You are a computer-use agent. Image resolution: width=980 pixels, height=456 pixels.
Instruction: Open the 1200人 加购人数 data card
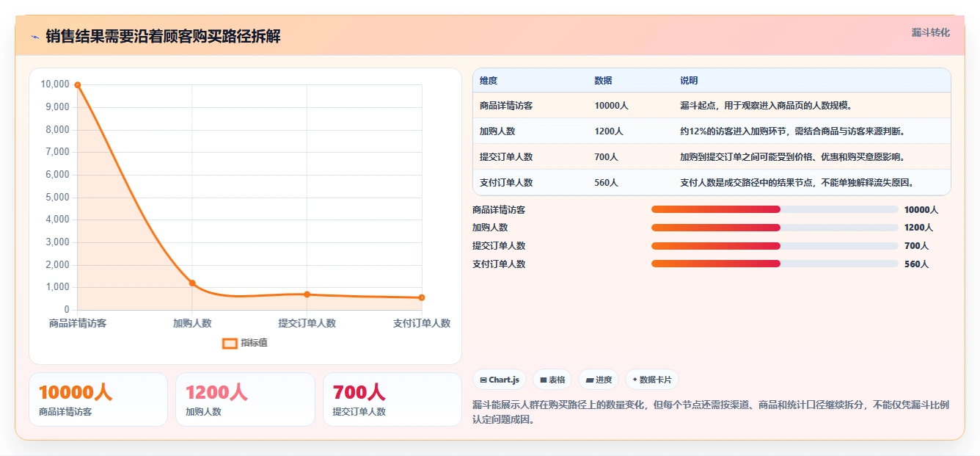tap(245, 399)
